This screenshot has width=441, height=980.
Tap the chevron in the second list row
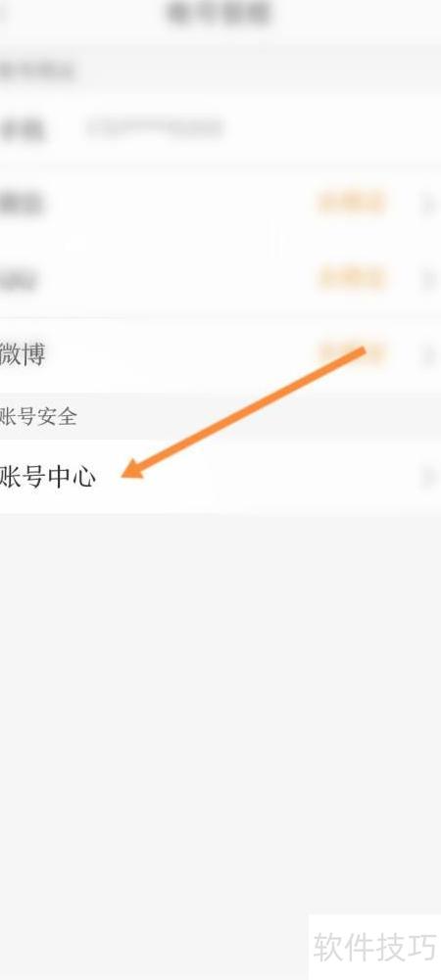tap(428, 204)
